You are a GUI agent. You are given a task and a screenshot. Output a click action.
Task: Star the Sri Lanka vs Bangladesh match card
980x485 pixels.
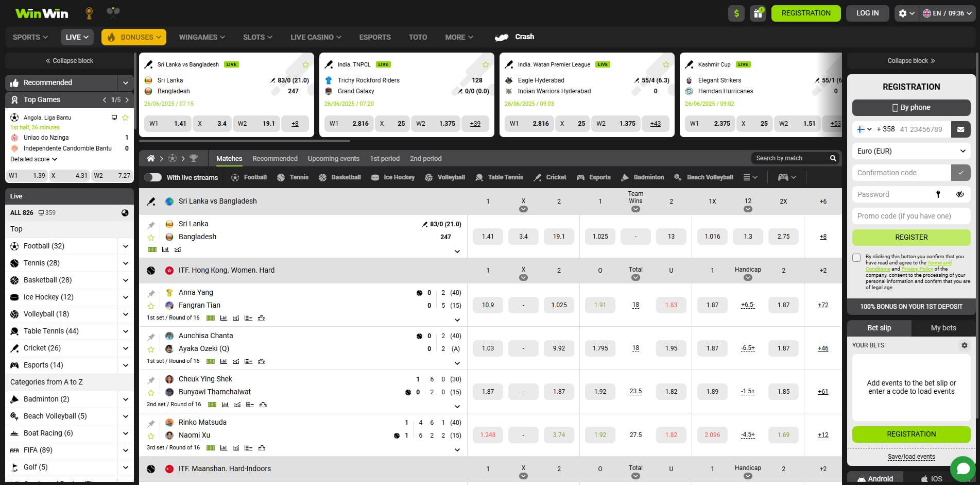305,64
